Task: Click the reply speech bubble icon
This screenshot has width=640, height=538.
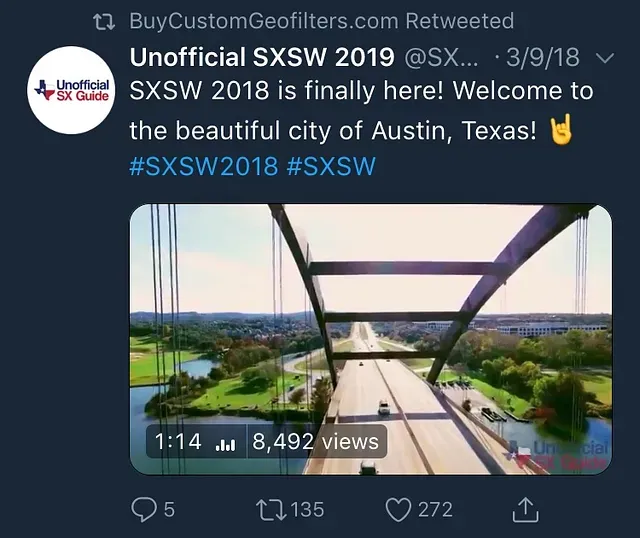Action: coord(145,509)
